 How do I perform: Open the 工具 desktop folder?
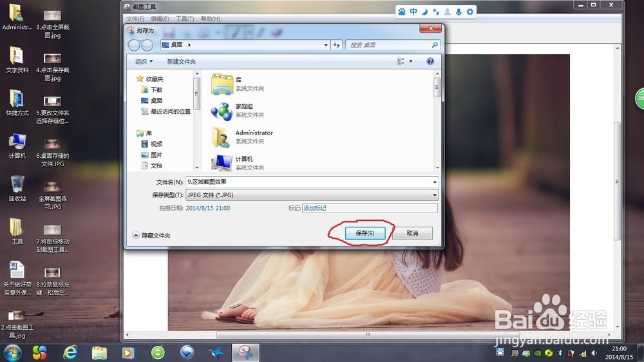coord(17,232)
